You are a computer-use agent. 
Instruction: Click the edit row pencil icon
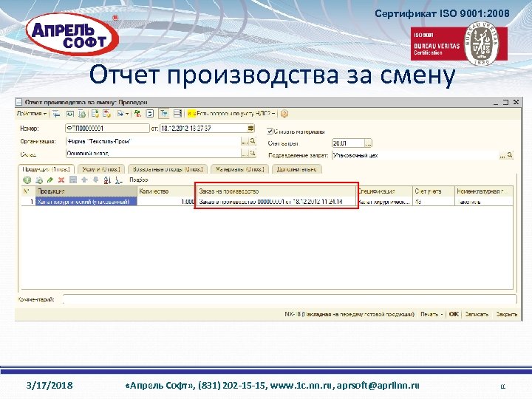[50, 180]
